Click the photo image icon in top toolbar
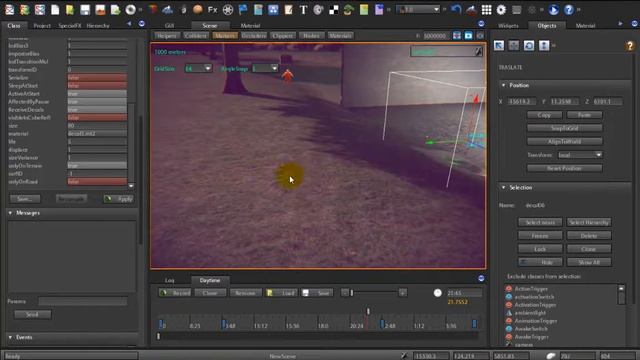The image size is (640, 360). tap(100, 10)
